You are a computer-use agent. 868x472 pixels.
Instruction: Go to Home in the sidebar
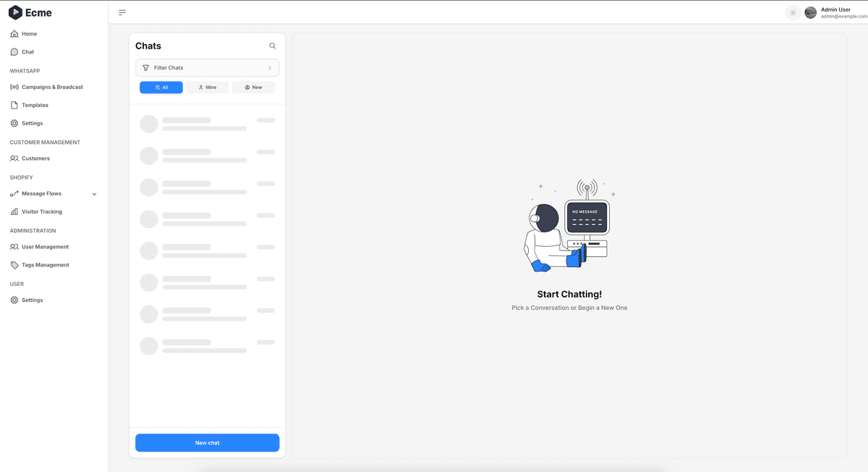pos(29,33)
